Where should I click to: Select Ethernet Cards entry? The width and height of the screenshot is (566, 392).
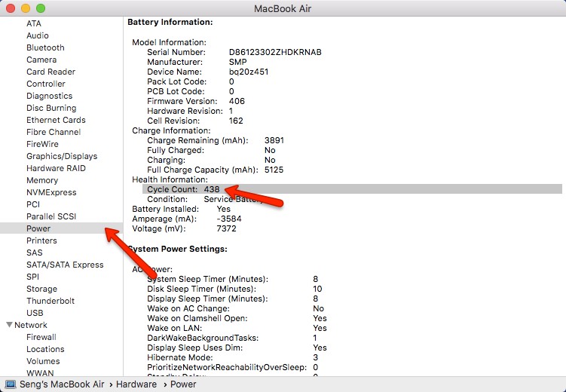click(56, 120)
